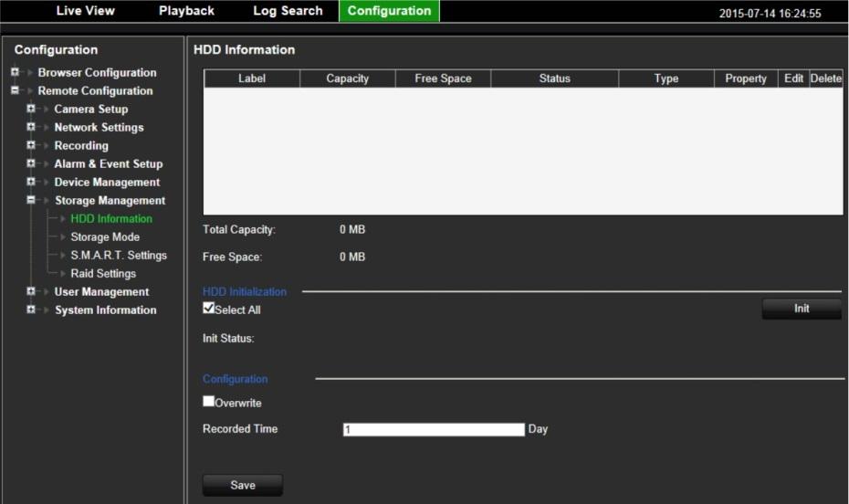The image size is (849, 504).
Task: Select the Configuration tab
Action: pyautogui.click(x=389, y=11)
